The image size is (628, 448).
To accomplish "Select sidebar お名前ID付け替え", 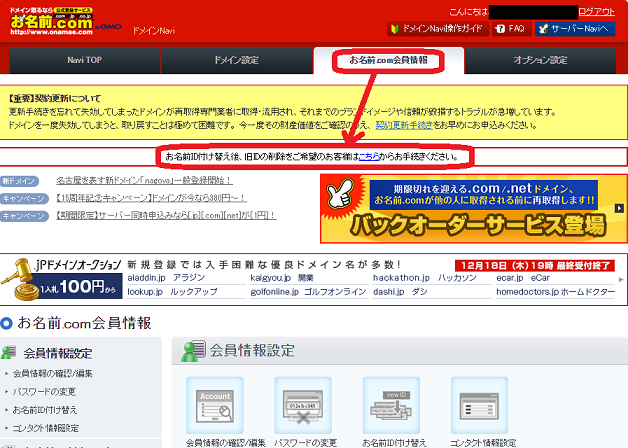I will [45, 410].
